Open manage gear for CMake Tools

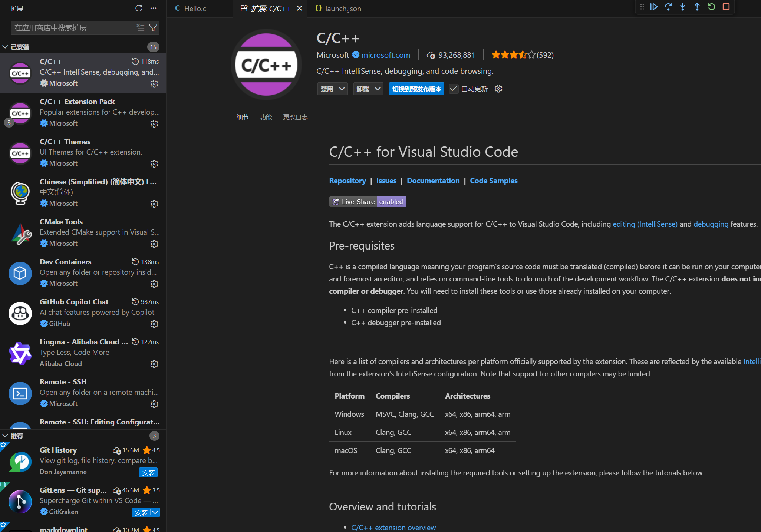tap(154, 244)
